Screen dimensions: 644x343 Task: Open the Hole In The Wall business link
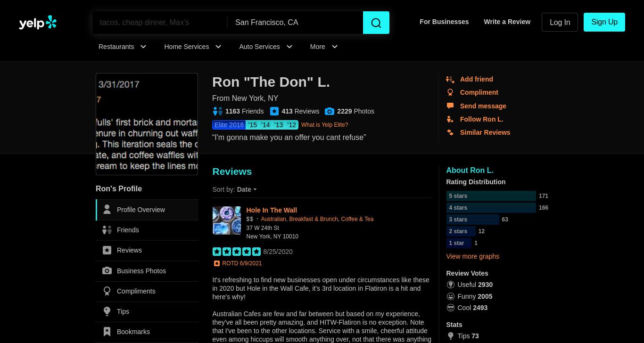pyautogui.click(x=272, y=210)
